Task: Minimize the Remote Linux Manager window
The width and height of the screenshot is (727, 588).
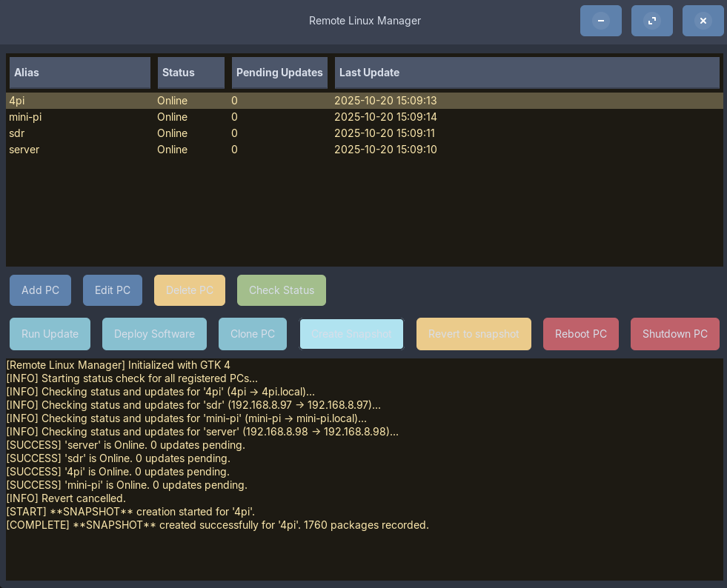Action: (x=600, y=21)
